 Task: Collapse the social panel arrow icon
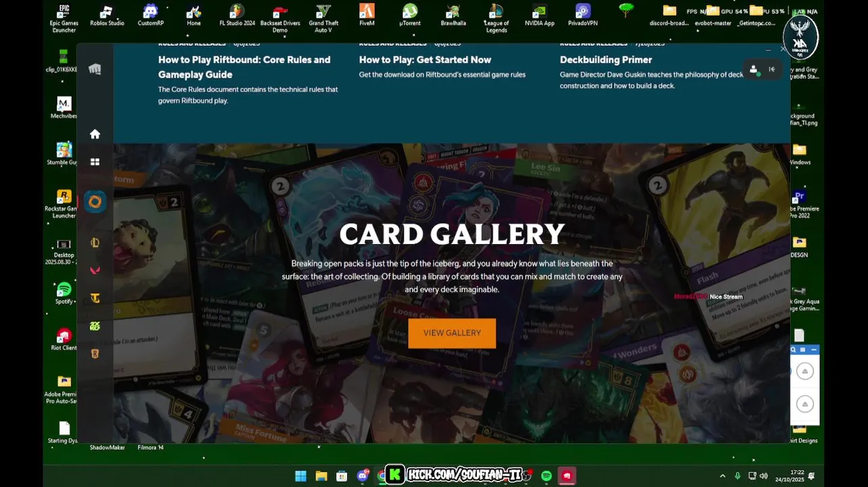772,69
